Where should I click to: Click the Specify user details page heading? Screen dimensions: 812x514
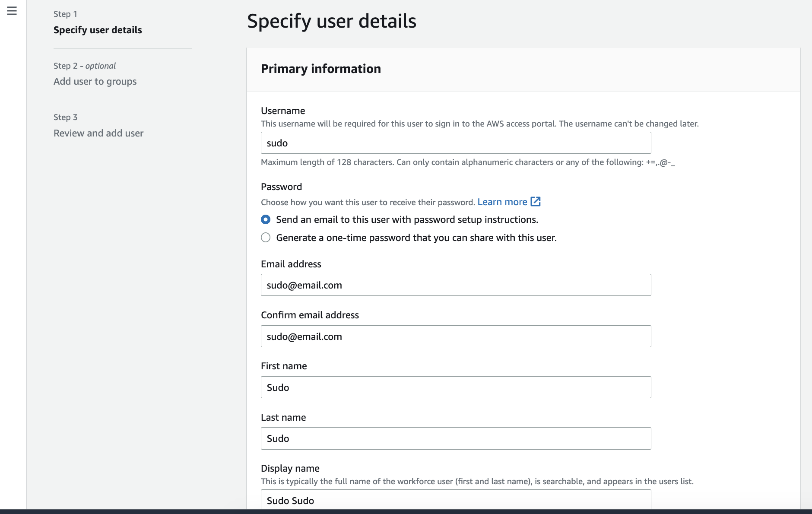click(331, 21)
